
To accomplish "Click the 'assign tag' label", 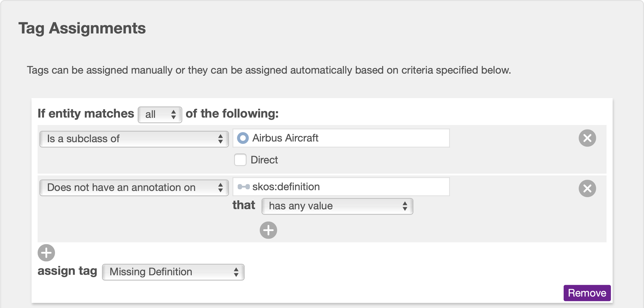I will 67,271.
